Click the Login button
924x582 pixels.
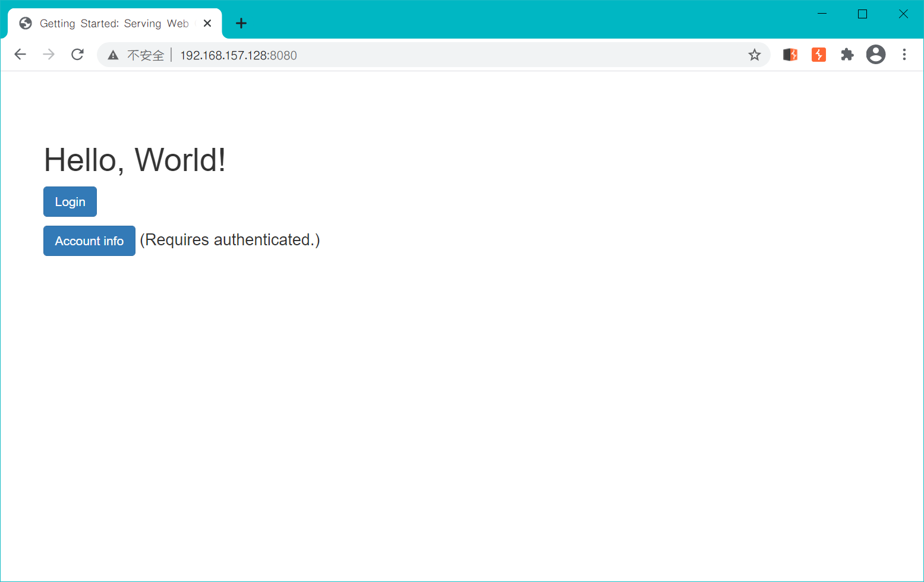coord(70,202)
